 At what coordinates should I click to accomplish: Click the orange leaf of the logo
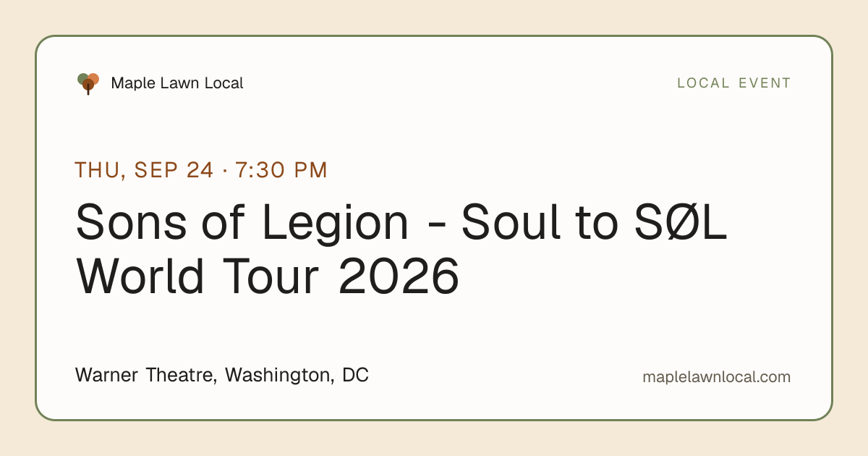coord(93,78)
